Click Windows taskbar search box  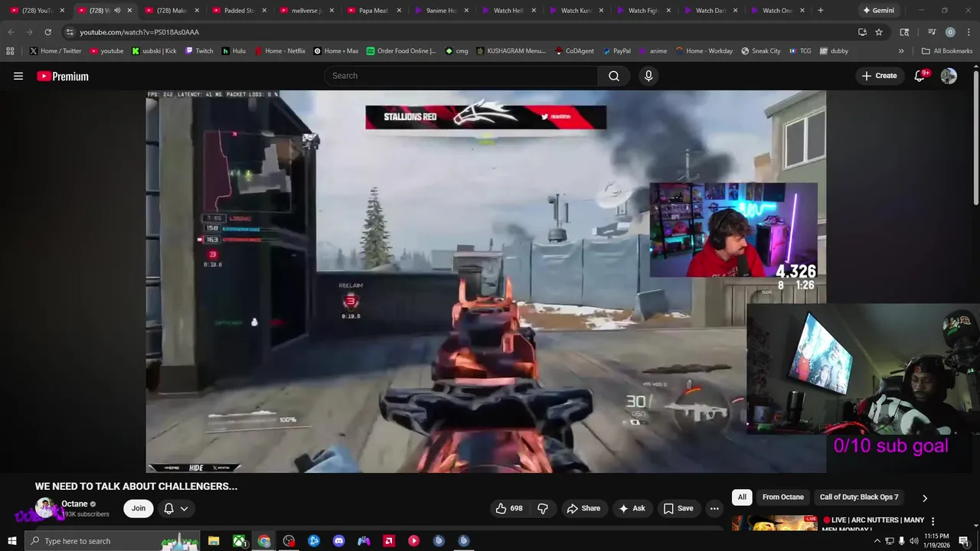tap(113, 541)
